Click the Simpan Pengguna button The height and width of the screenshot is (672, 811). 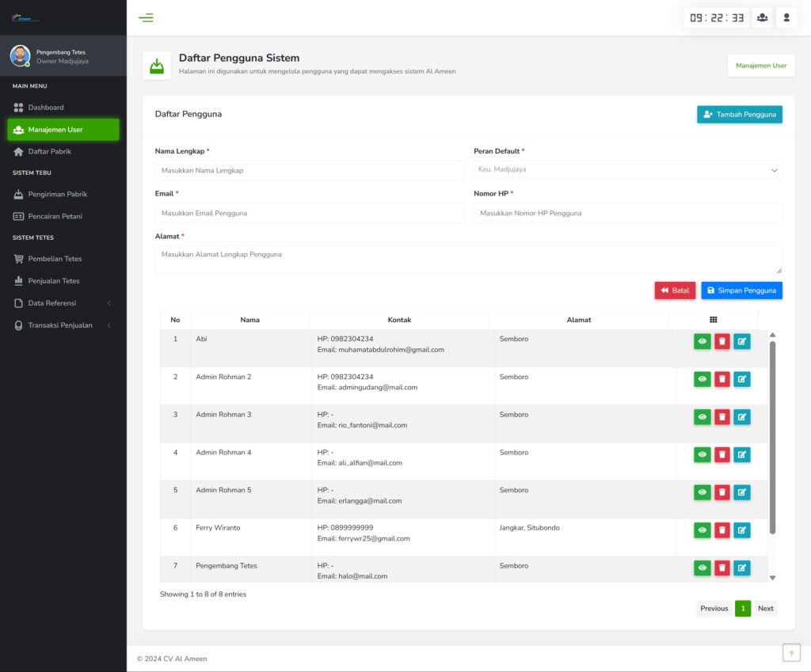pyautogui.click(x=741, y=290)
